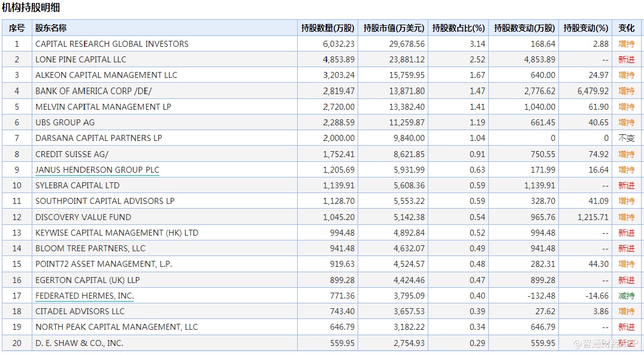Screen dimensions: 644x355
Task: Click the 股东名称 column header
Action: coord(51,28)
